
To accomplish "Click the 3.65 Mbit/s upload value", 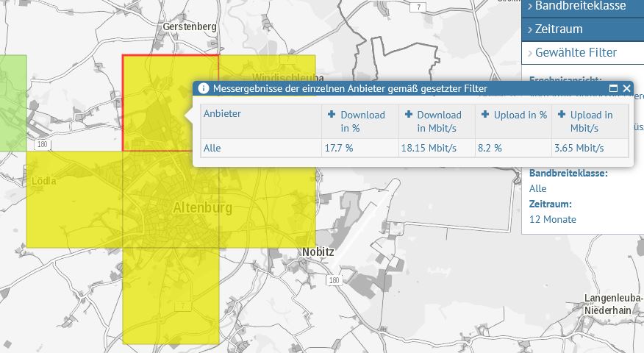I will (x=580, y=148).
